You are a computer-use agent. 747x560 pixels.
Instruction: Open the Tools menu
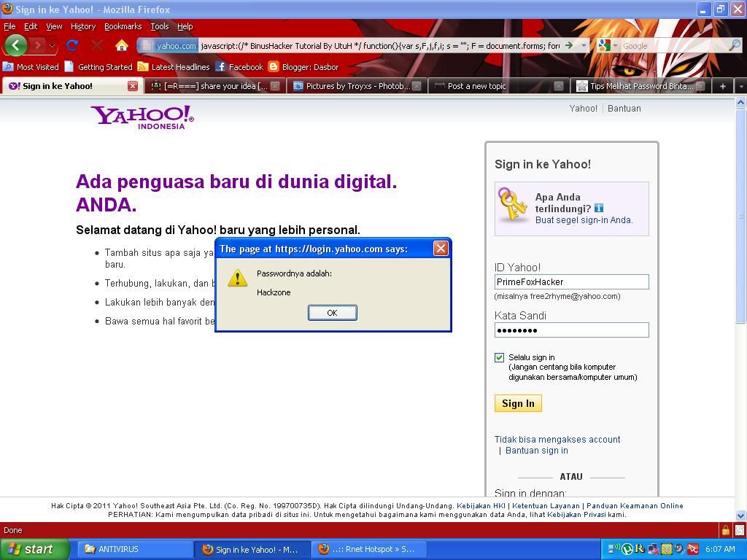pyautogui.click(x=160, y=27)
